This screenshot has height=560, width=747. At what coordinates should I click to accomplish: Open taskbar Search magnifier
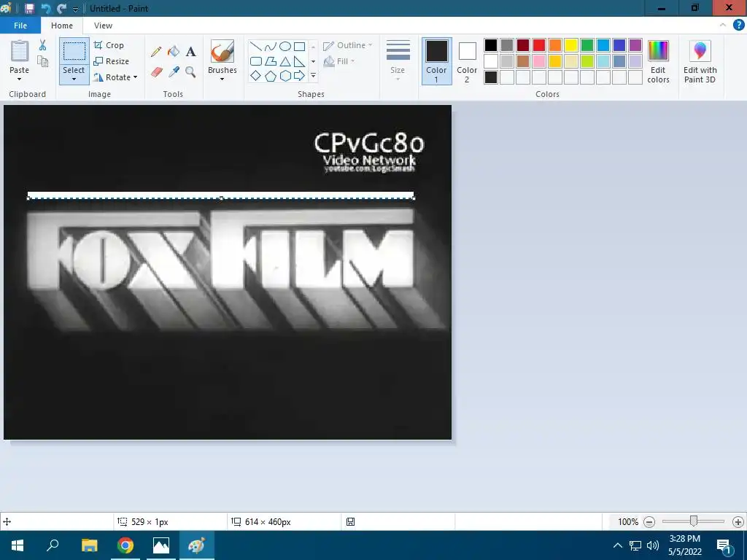click(53, 545)
